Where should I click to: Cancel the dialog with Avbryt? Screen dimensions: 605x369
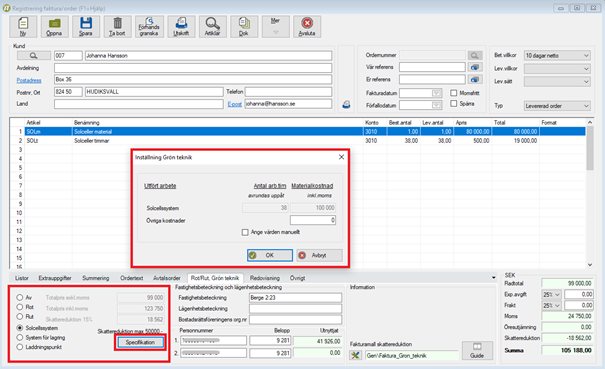pyautogui.click(x=319, y=255)
